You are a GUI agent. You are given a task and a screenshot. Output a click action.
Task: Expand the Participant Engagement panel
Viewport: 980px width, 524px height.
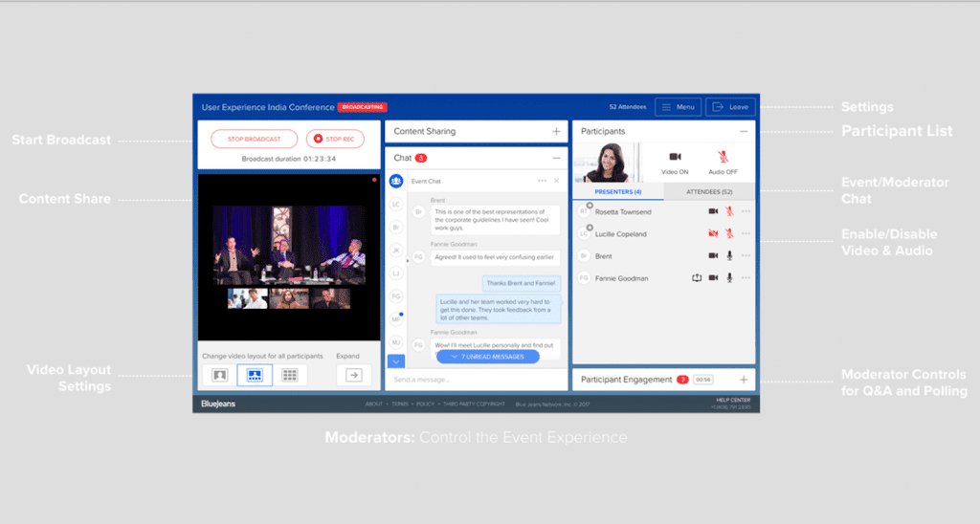(744, 380)
